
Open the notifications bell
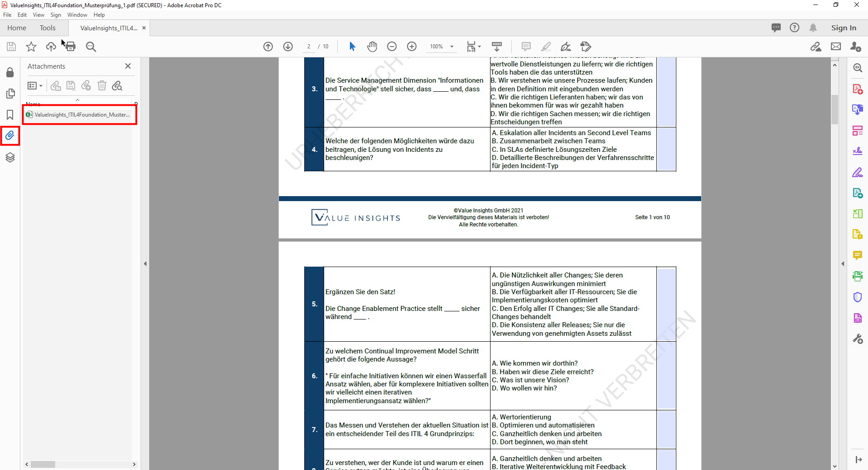click(813, 28)
